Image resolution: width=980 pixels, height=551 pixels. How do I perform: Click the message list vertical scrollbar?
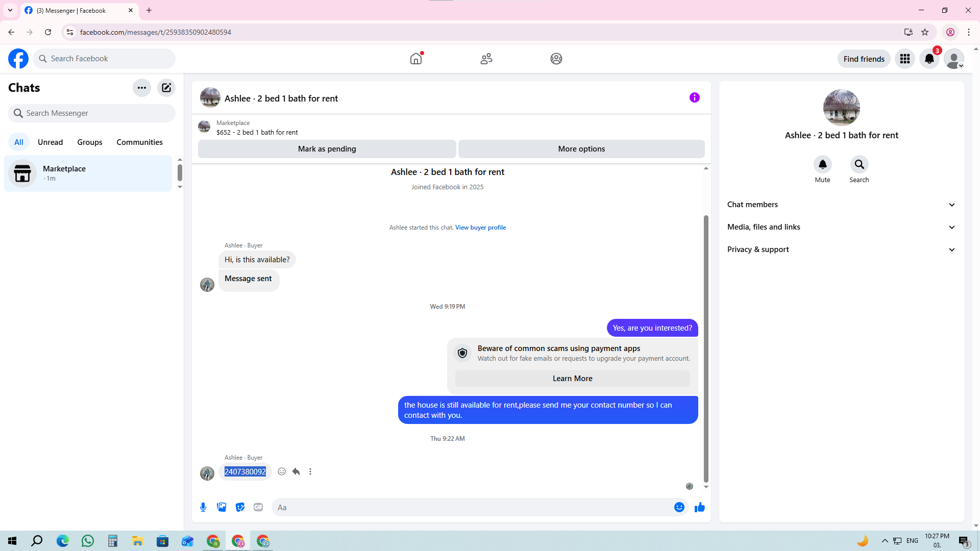706,347
